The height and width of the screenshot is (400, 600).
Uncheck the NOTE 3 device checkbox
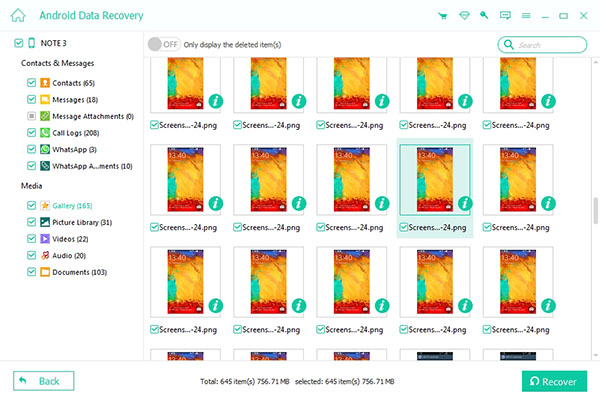[18, 44]
